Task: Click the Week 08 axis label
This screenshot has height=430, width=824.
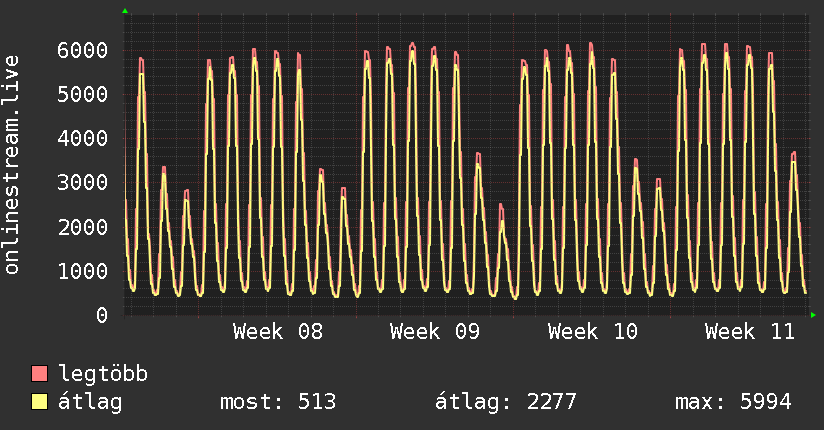Action: pyautogui.click(x=278, y=332)
